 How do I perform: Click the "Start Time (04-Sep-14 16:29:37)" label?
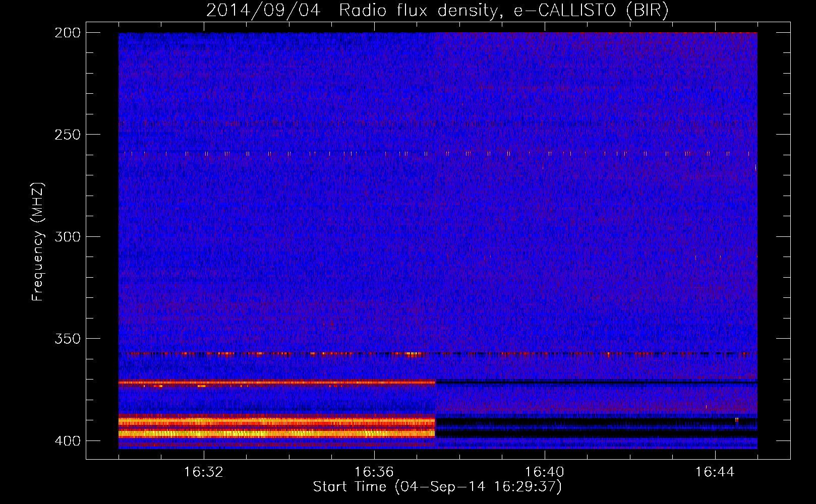coord(437,487)
